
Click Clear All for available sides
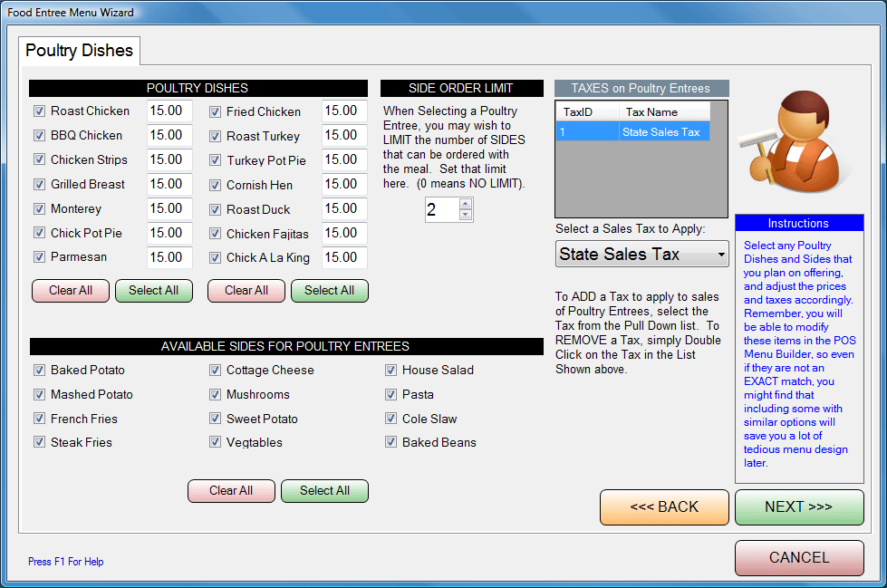coord(231,491)
